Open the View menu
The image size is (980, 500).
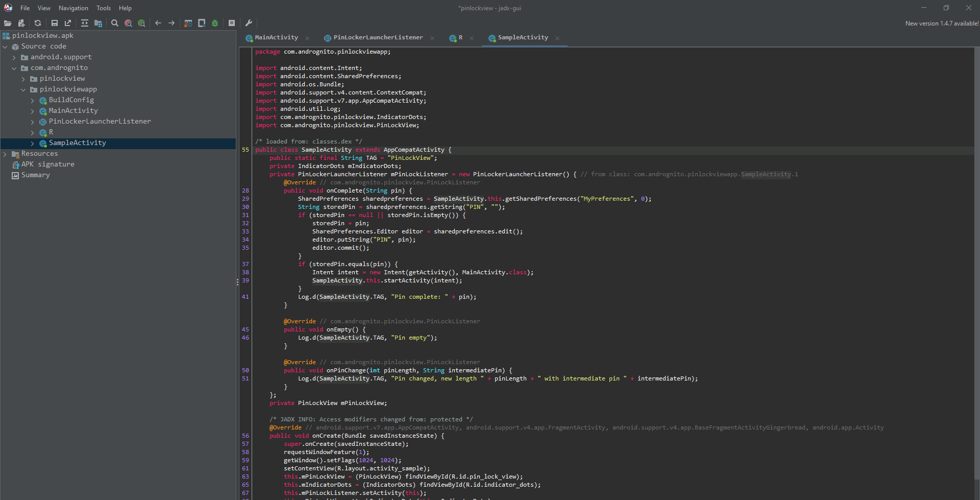coord(44,8)
